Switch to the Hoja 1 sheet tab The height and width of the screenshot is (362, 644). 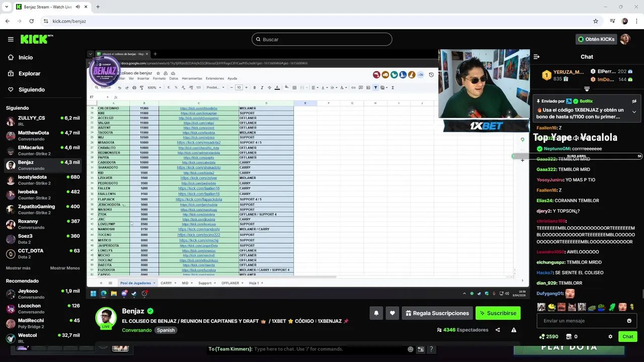point(256,283)
